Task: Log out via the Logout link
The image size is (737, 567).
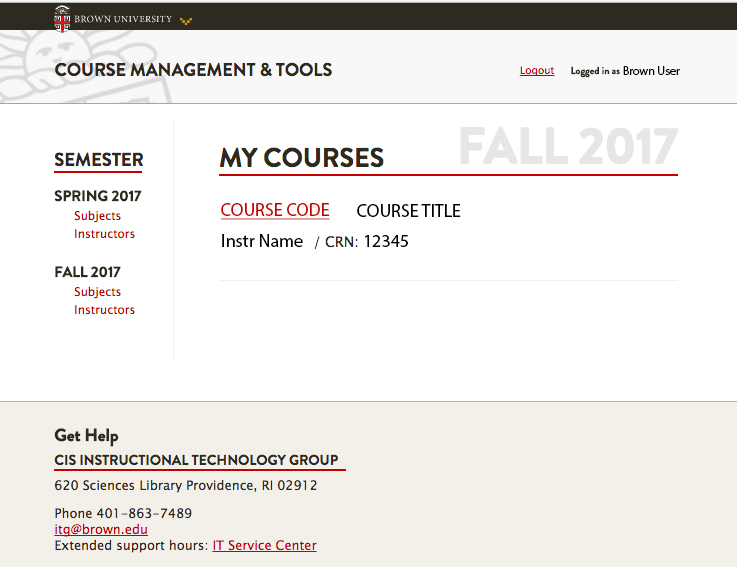Action: 537,71
